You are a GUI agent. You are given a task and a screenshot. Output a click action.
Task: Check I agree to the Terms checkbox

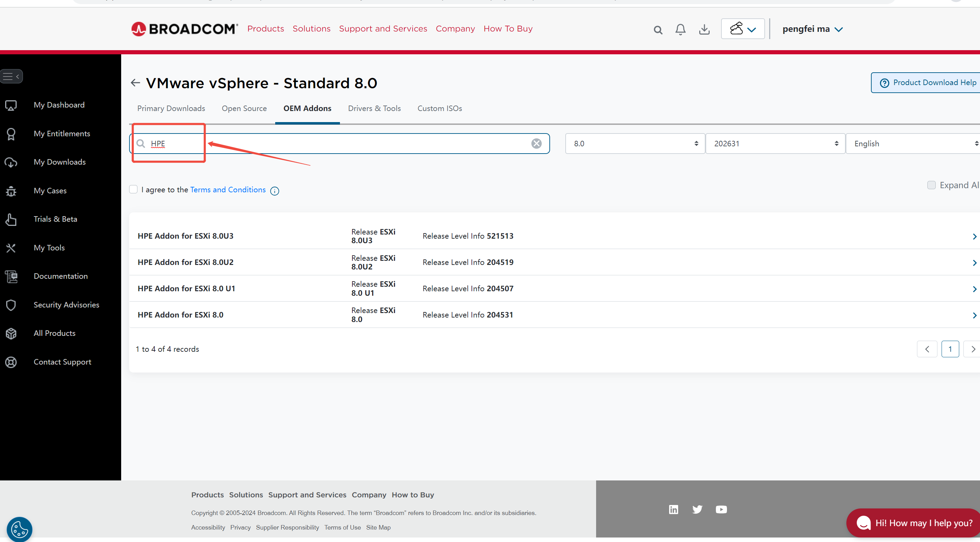click(133, 189)
